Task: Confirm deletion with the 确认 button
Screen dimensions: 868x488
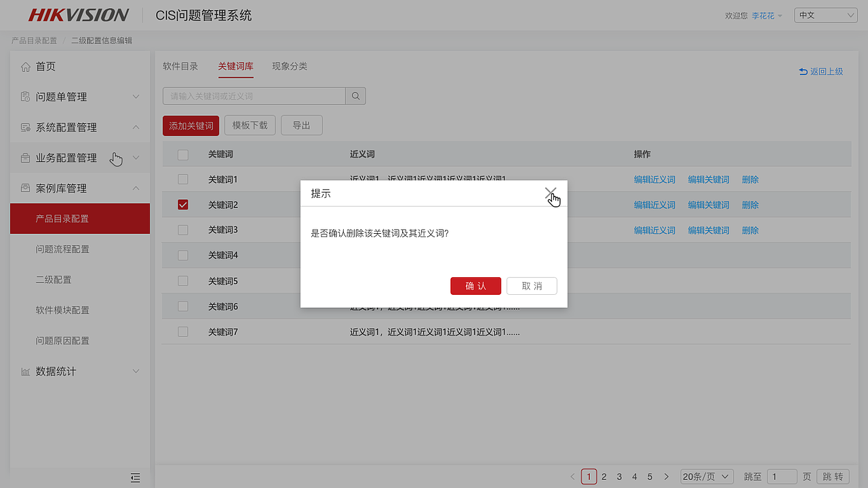Action: tap(475, 285)
